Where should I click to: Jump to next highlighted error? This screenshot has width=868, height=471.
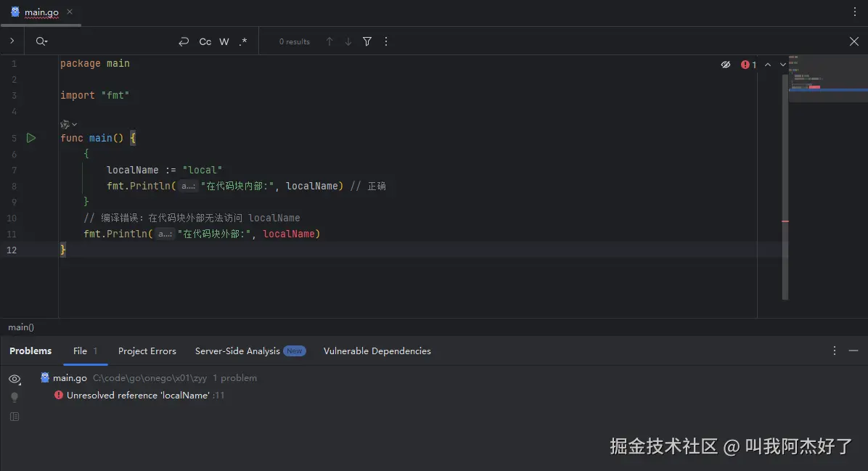pyautogui.click(x=783, y=65)
